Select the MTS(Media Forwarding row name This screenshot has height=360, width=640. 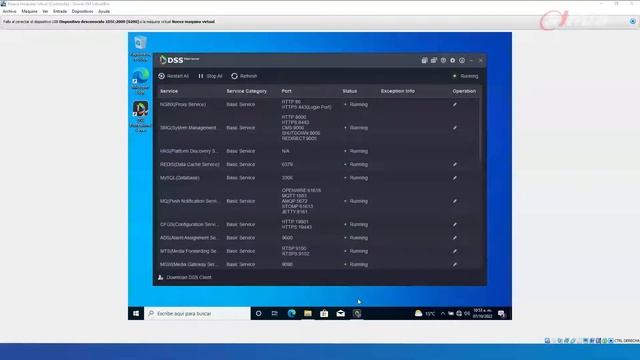pyautogui.click(x=189, y=251)
